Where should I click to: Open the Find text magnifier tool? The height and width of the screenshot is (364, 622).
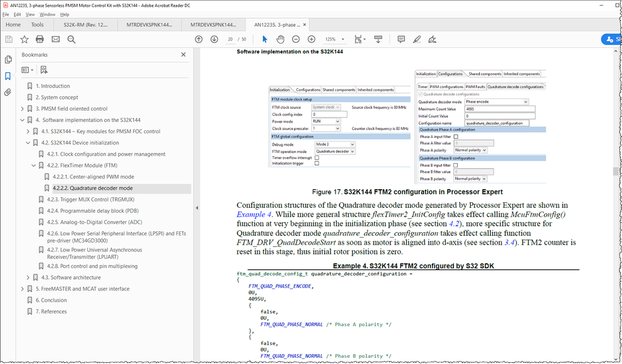pos(72,39)
